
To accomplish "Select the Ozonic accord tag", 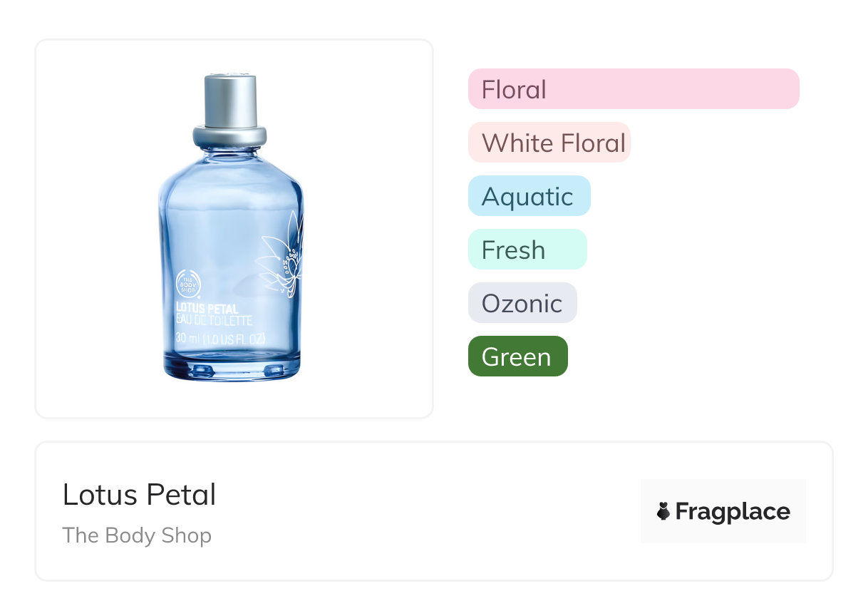I will (x=522, y=303).
